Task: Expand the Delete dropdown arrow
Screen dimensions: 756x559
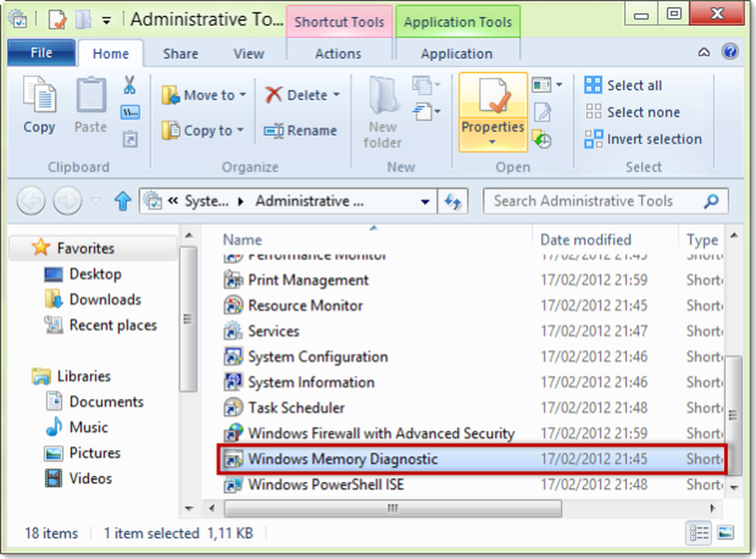Action: (x=336, y=95)
